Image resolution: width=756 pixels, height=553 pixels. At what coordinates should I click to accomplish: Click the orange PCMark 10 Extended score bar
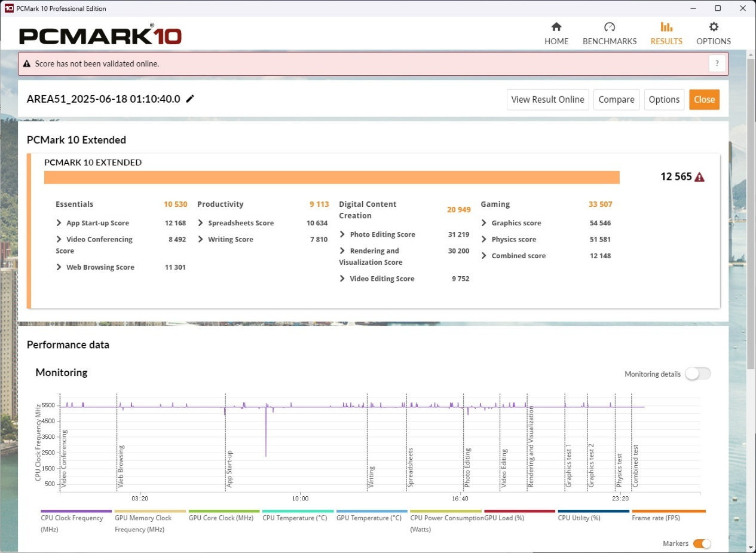click(x=332, y=178)
